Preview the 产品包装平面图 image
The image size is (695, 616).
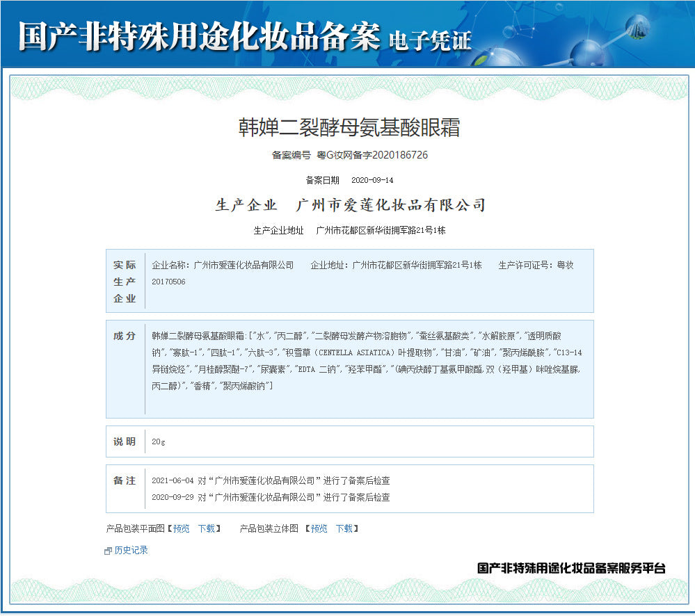pyautogui.click(x=181, y=528)
